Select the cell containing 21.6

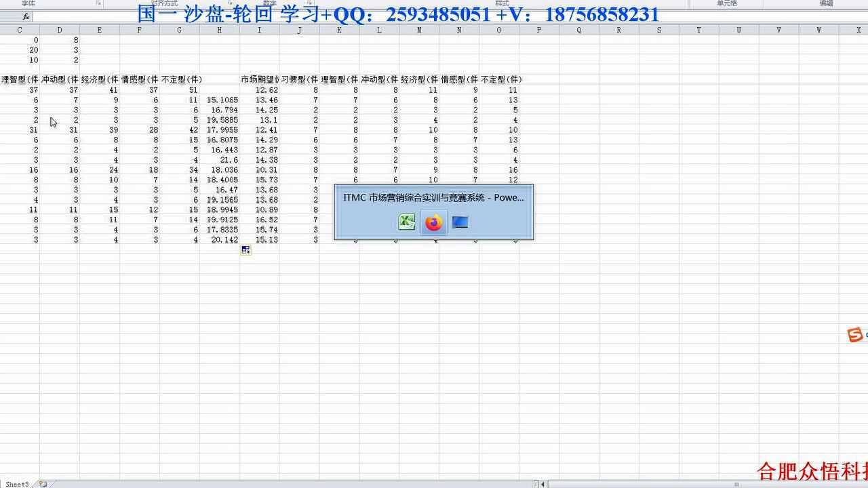(219, 160)
